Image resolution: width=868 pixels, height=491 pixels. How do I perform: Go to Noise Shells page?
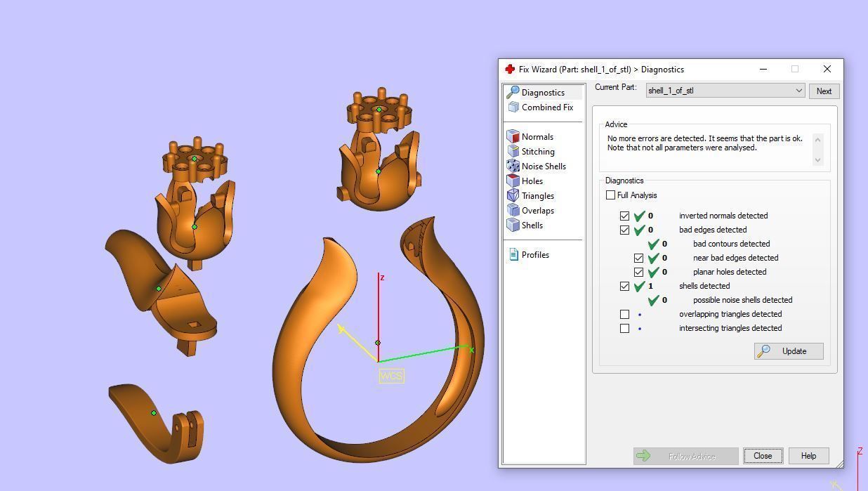tap(544, 166)
